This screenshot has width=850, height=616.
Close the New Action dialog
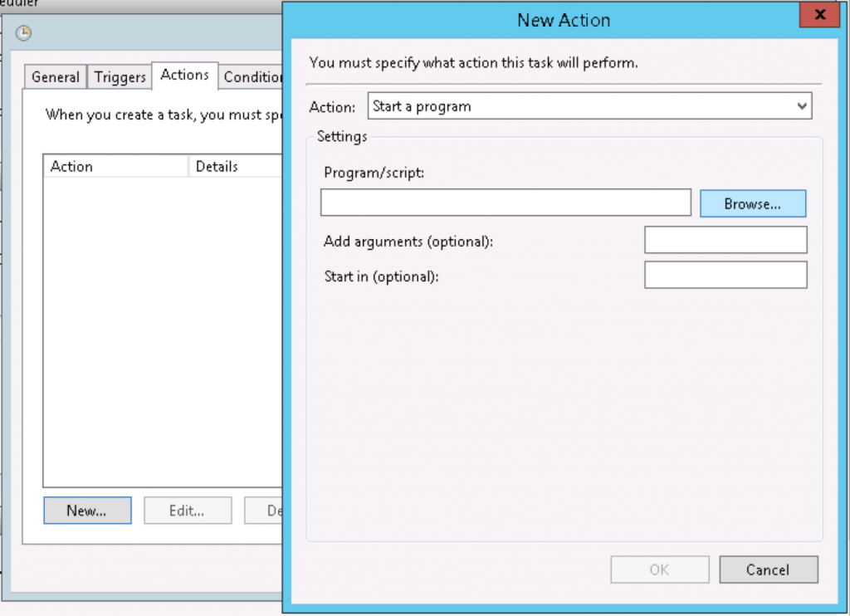tap(819, 14)
